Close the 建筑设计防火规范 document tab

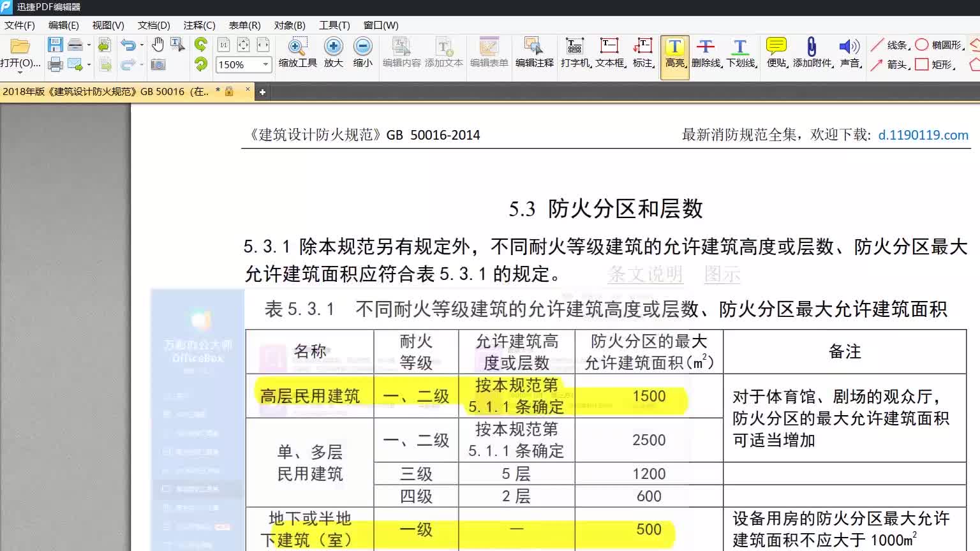[248, 90]
